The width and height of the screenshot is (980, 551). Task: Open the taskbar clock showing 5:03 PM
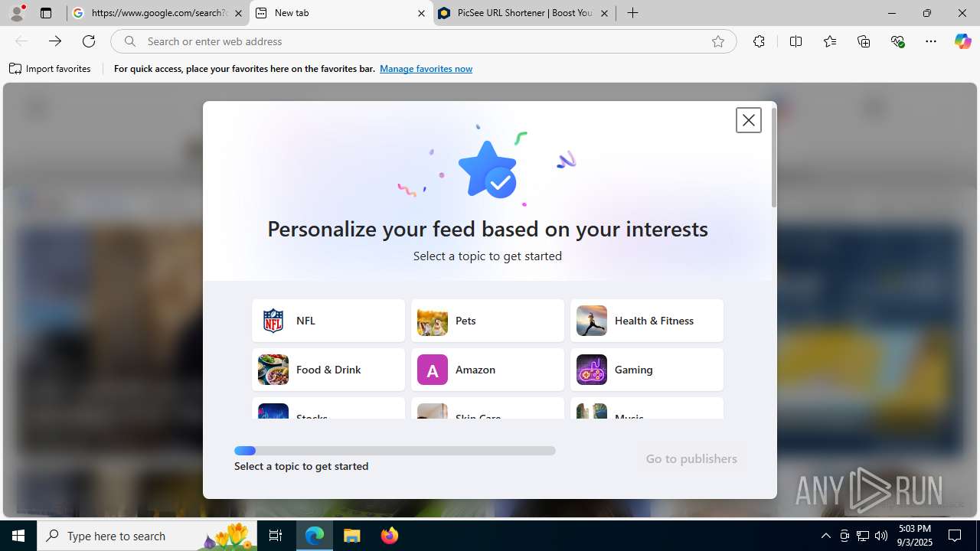914,536
